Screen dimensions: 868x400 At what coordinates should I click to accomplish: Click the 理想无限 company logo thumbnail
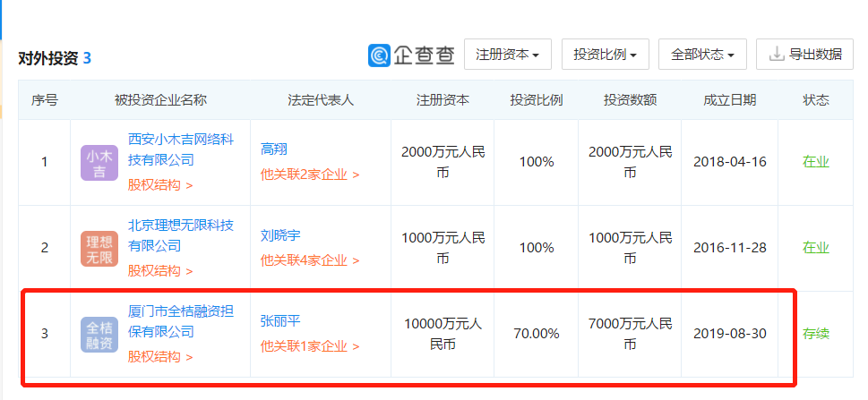coord(99,249)
